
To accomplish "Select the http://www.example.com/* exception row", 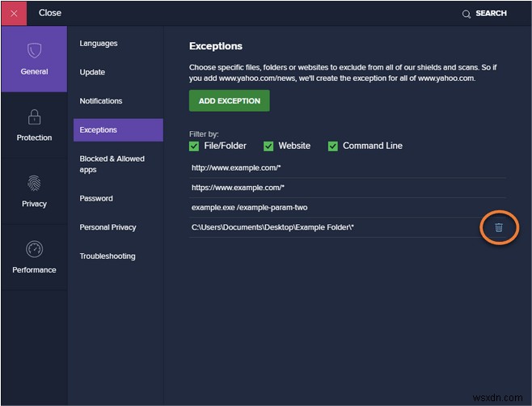I will click(x=236, y=168).
